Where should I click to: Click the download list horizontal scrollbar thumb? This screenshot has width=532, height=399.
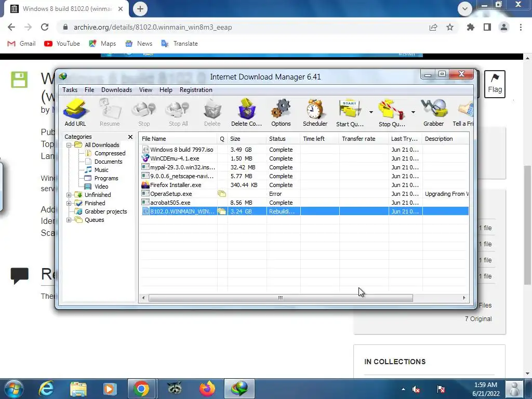[281, 298]
